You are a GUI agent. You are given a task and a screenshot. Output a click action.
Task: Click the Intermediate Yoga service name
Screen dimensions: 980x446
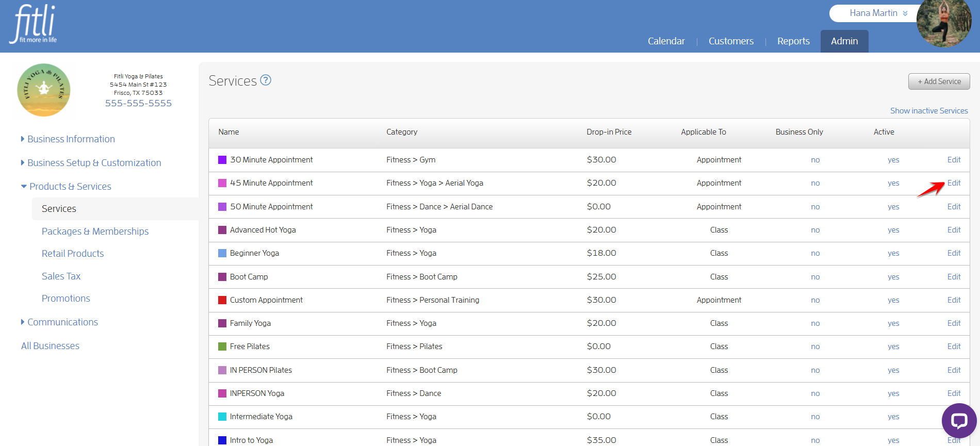[261, 417]
